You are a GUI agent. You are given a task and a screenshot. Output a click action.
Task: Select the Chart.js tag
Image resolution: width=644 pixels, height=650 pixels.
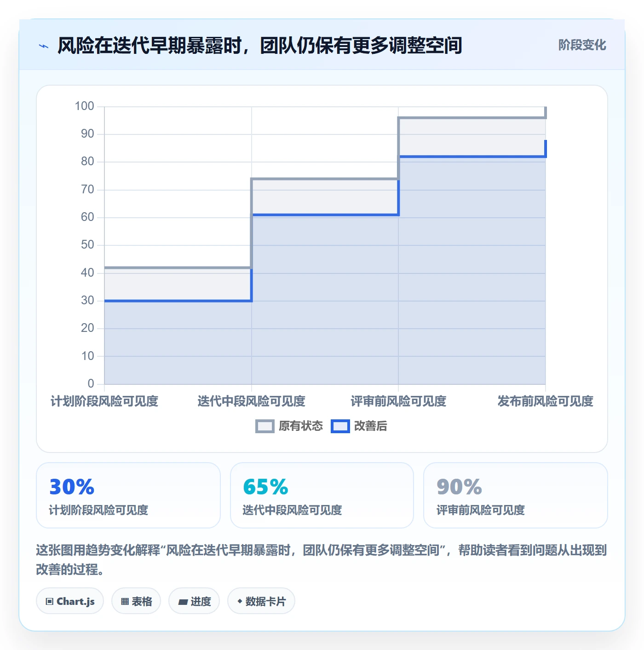(x=70, y=601)
